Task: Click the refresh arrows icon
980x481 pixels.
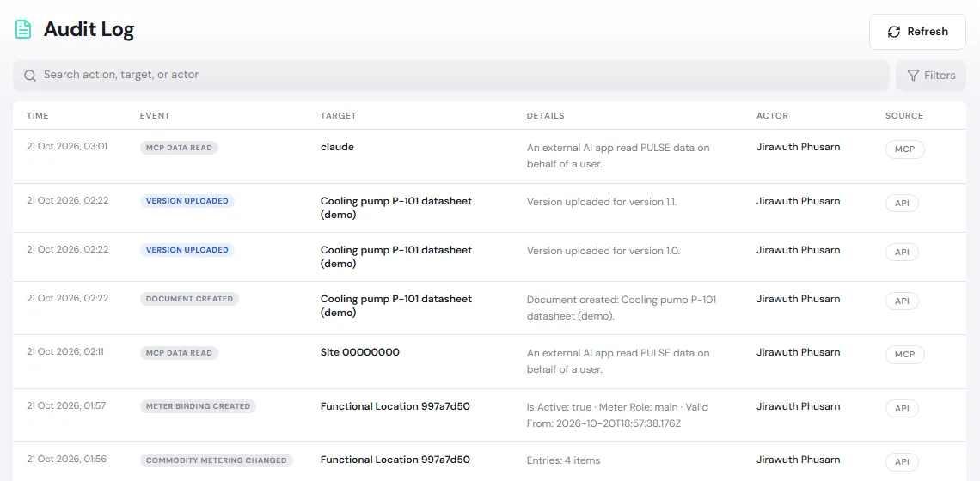Action: [x=894, y=32]
